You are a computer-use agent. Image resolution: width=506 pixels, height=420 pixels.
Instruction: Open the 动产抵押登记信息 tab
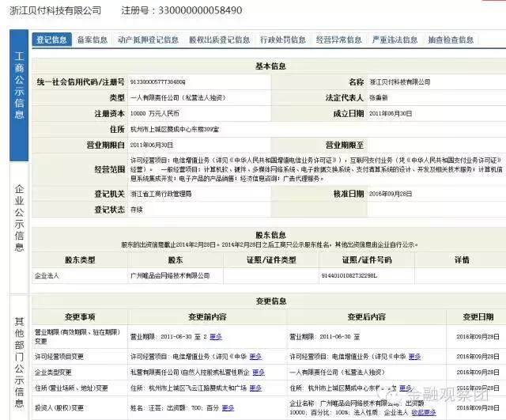148,40
